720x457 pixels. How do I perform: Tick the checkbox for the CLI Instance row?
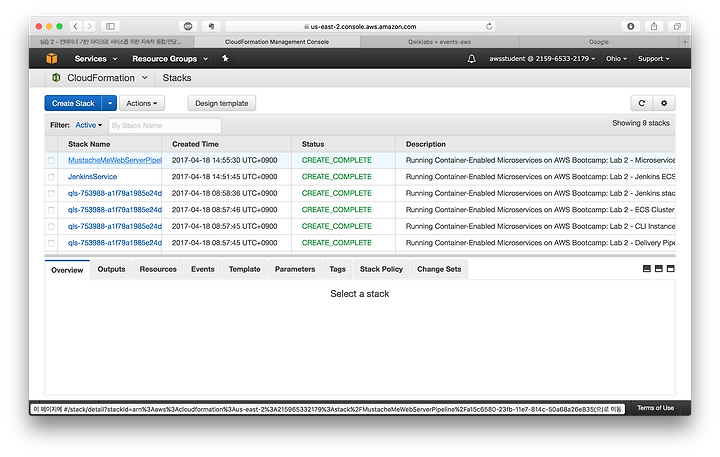tap(51, 226)
